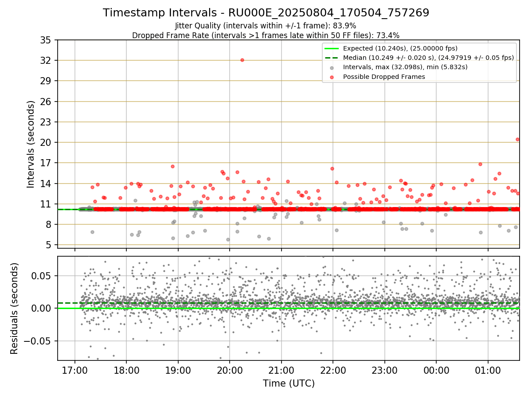Screen dimensions: 532x399
Task: Click the 'Residuals (seconds)' y-axis label
Action: (x=14, y=308)
